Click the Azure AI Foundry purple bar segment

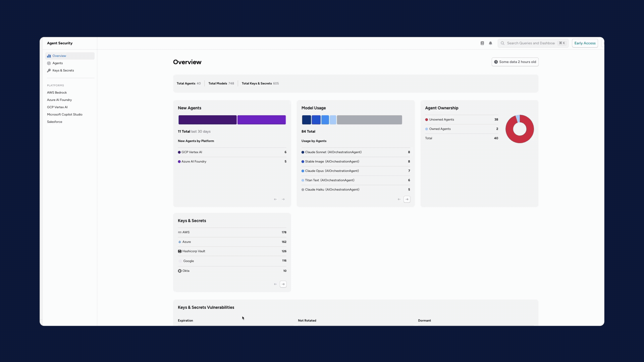pyautogui.click(x=261, y=120)
